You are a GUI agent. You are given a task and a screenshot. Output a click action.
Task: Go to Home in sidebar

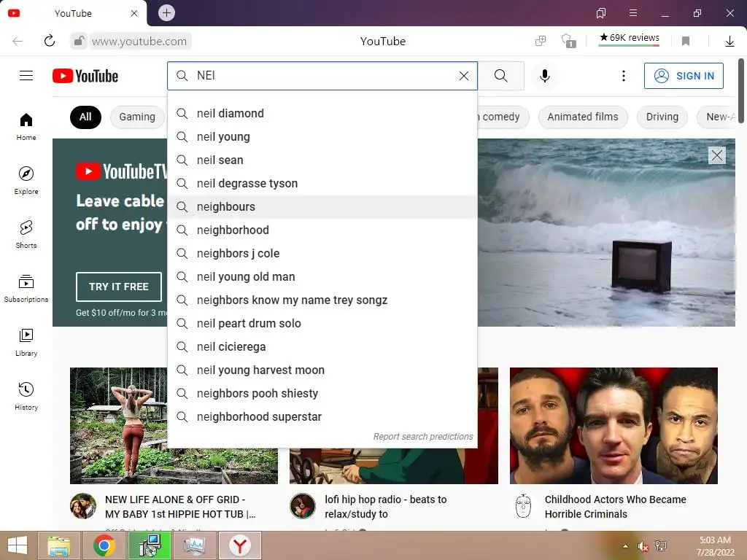26,127
